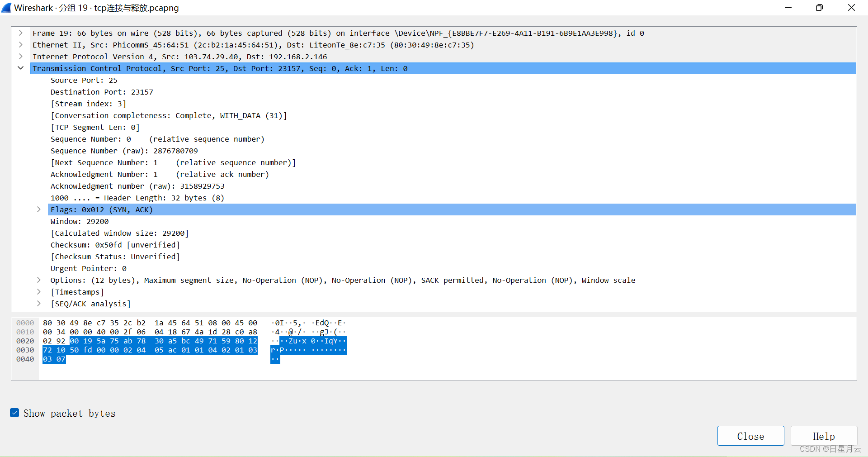Image resolution: width=868 pixels, height=457 pixels.
Task: Click hex bytes '03 07' in row 0040
Action: pyautogui.click(x=54, y=359)
